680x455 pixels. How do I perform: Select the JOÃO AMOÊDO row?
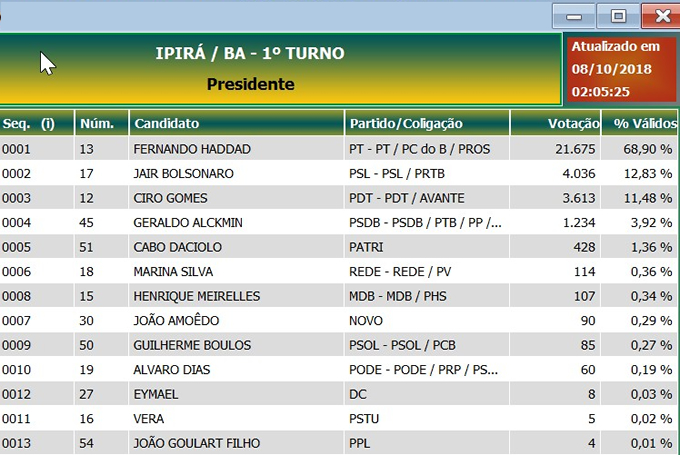click(x=339, y=321)
